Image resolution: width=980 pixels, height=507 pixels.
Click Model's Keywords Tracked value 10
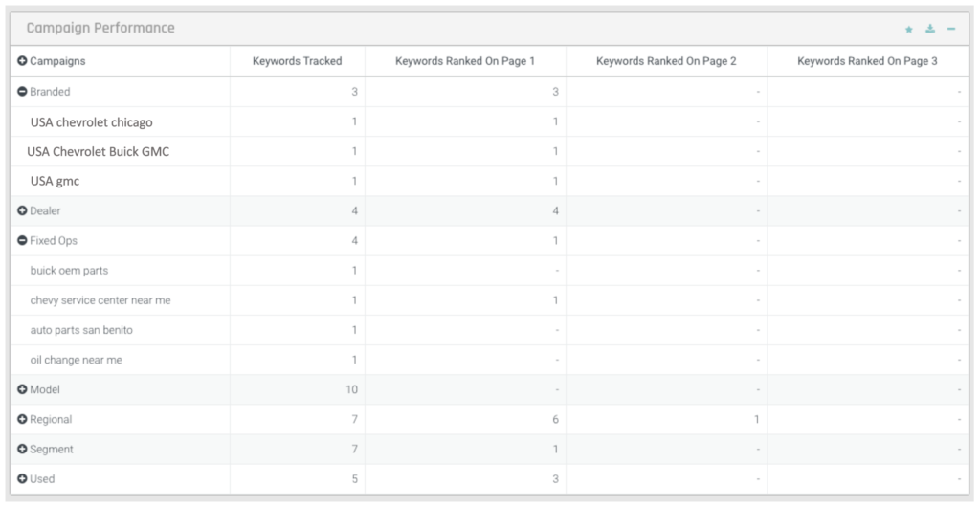click(x=352, y=389)
